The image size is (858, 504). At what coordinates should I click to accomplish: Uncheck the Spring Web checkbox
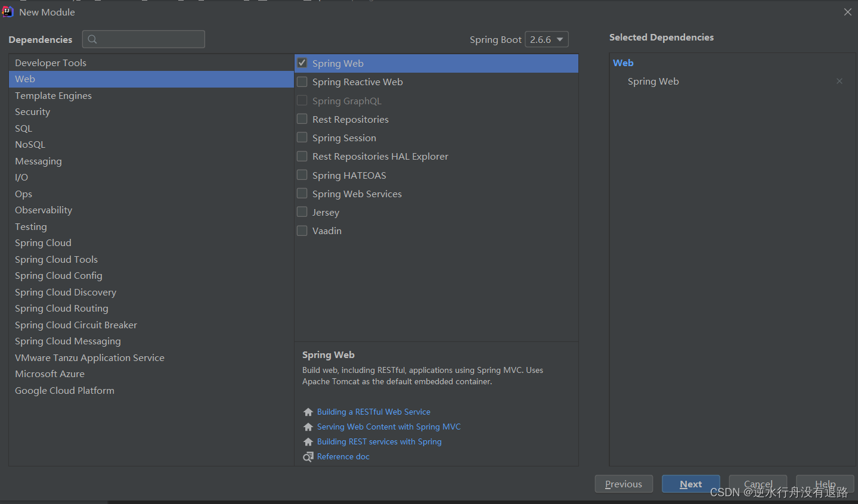click(x=302, y=63)
